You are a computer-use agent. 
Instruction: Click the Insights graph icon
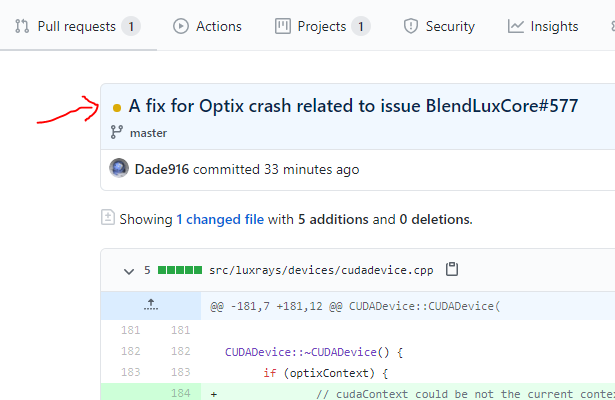click(515, 27)
